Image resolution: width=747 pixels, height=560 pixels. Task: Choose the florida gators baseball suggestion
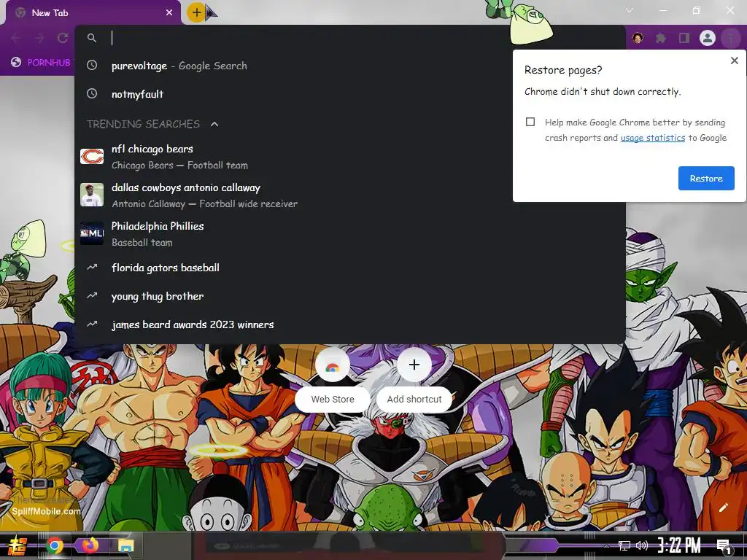pyautogui.click(x=349, y=268)
